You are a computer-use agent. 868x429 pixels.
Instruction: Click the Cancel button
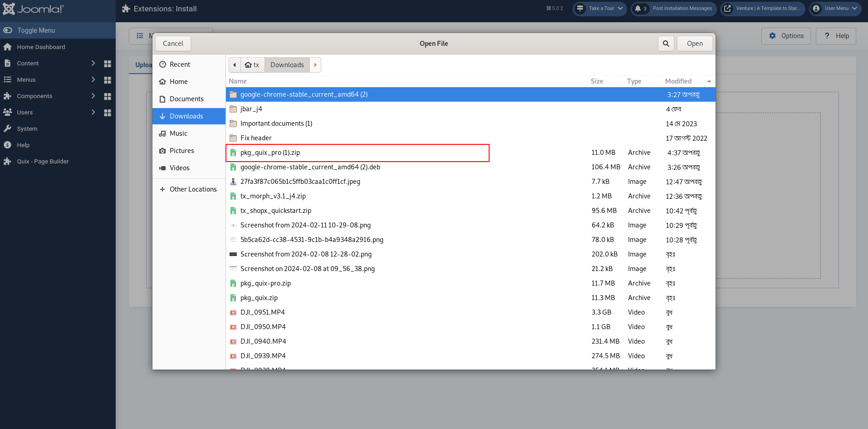tap(173, 44)
